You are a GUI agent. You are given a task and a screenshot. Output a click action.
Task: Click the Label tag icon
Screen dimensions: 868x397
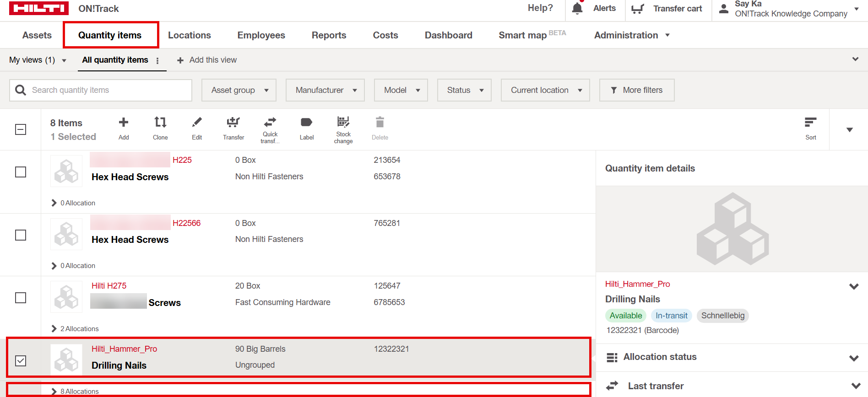pyautogui.click(x=306, y=123)
